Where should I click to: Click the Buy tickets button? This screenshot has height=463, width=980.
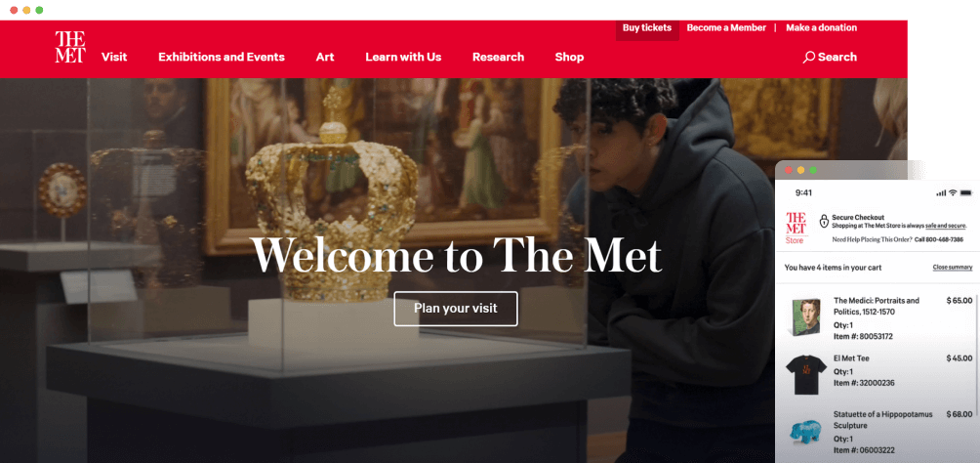point(647,28)
